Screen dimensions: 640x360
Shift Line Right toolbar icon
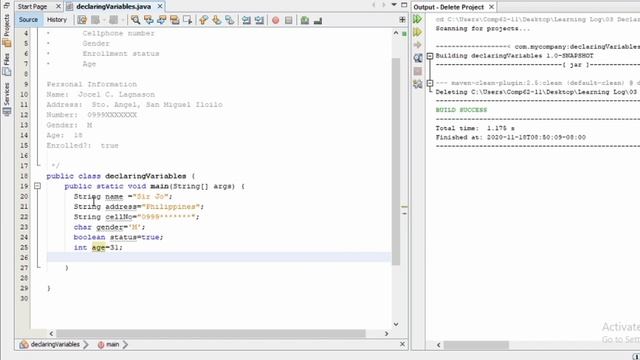[259, 20]
